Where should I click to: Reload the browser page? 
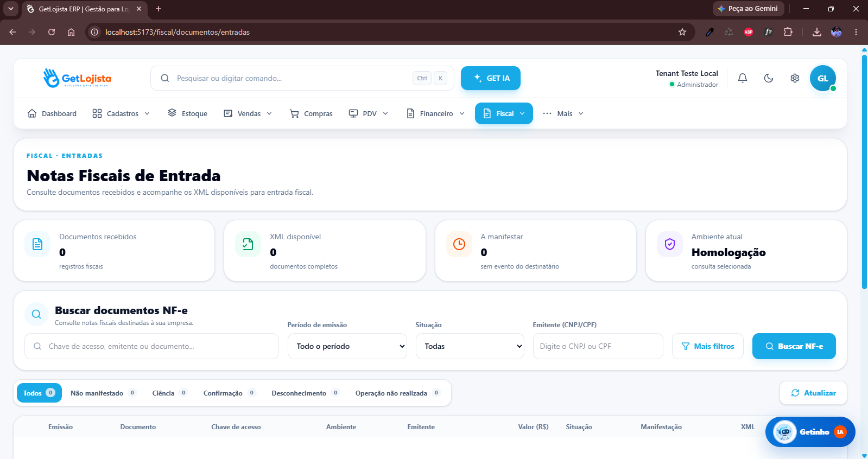(52, 32)
